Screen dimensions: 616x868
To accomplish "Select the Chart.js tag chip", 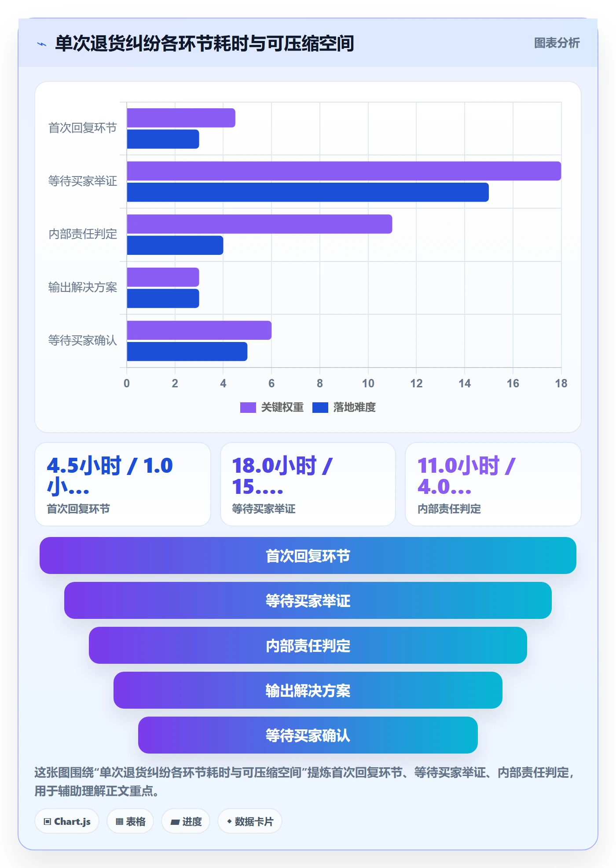I will [x=67, y=821].
